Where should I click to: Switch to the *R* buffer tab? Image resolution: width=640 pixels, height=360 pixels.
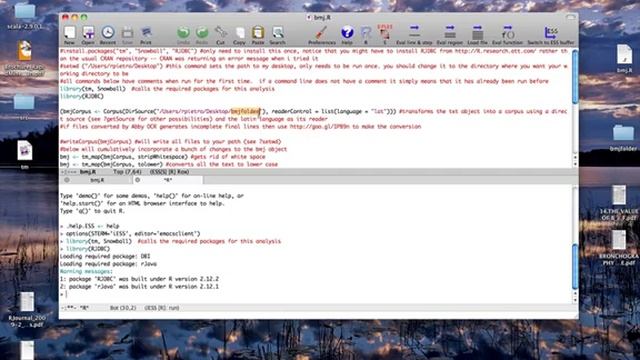(168, 180)
